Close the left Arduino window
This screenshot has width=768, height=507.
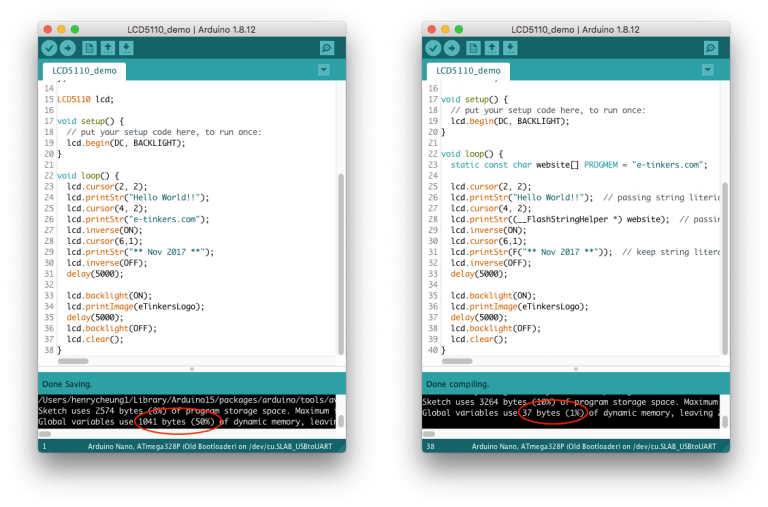[48, 29]
